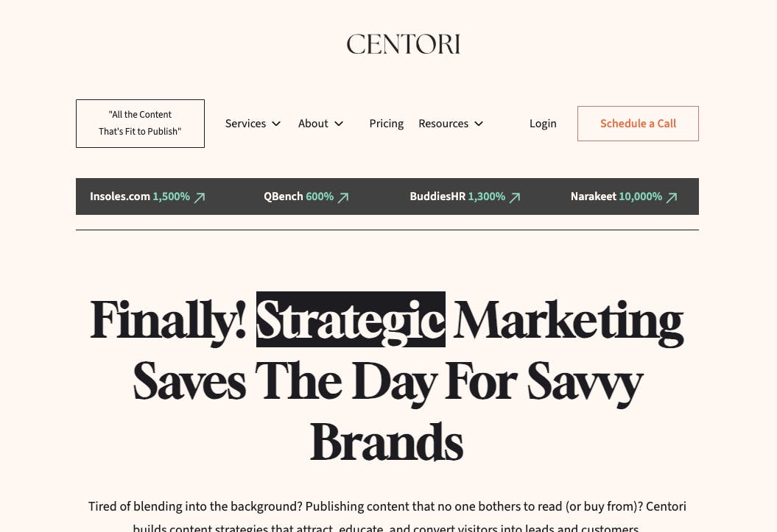Expand the About navigation dropdown
This screenshot has width=777, height=532.
(x=313, y=124)
